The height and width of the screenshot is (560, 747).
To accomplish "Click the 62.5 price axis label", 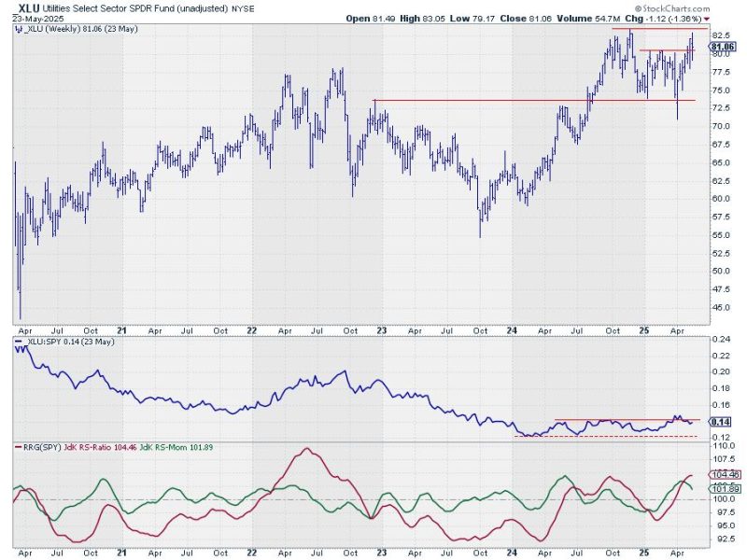I will [720, 181].
